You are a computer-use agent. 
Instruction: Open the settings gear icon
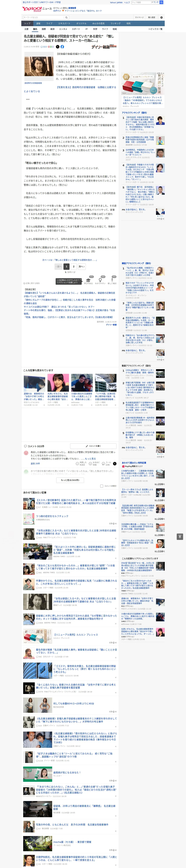pyautogui.click(x=161, y=17)
